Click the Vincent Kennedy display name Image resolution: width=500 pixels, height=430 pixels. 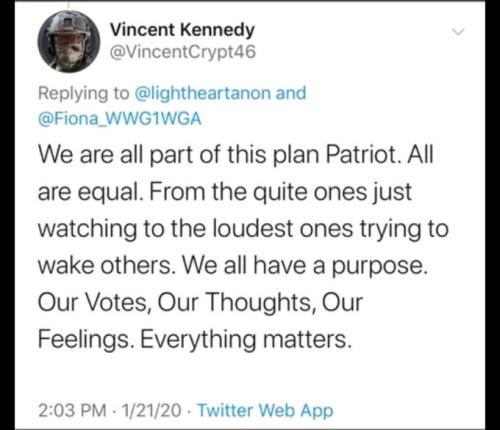182,30
